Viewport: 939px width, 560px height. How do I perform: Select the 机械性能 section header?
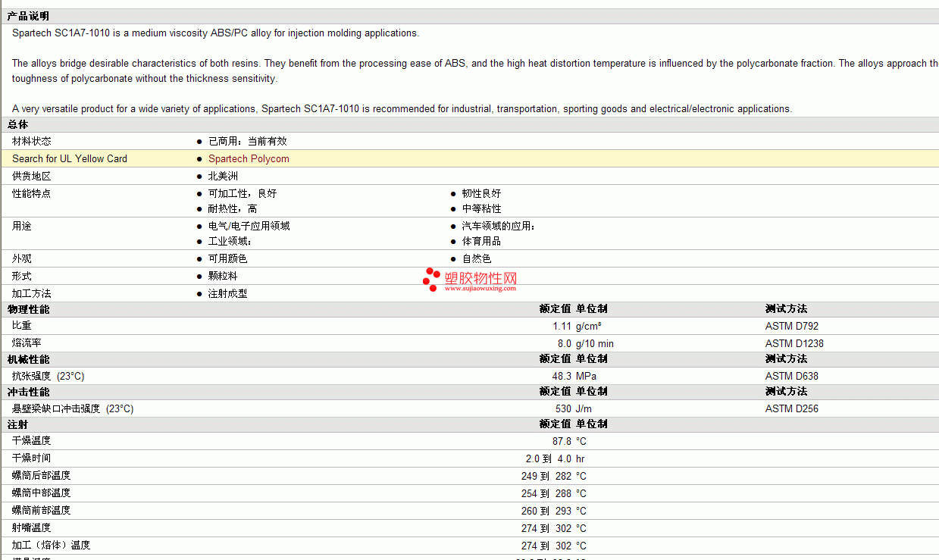pos(28,359)
